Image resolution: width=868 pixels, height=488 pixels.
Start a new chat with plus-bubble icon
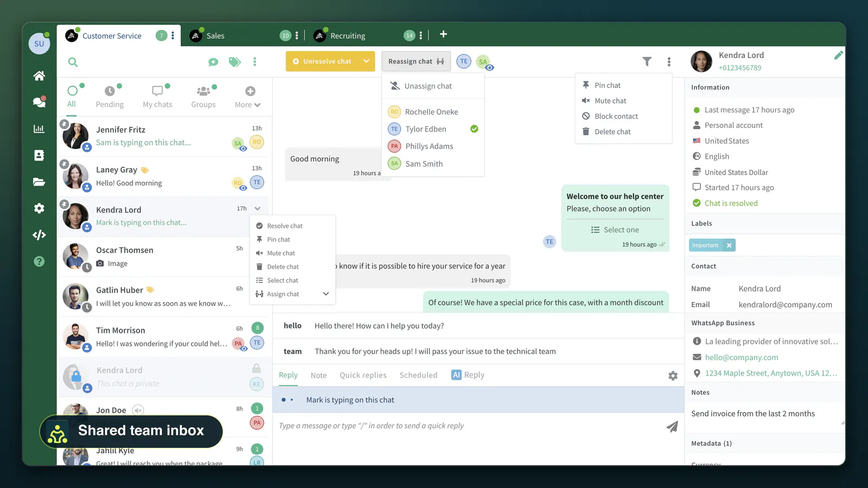point(213,62)
